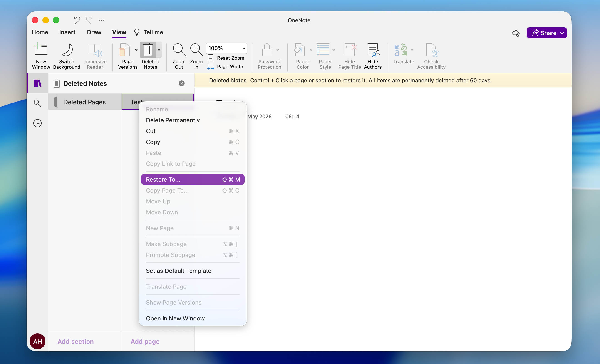
Task: Open the notebooks navigation icon in sidebar
Action: (x=37, y=83)
